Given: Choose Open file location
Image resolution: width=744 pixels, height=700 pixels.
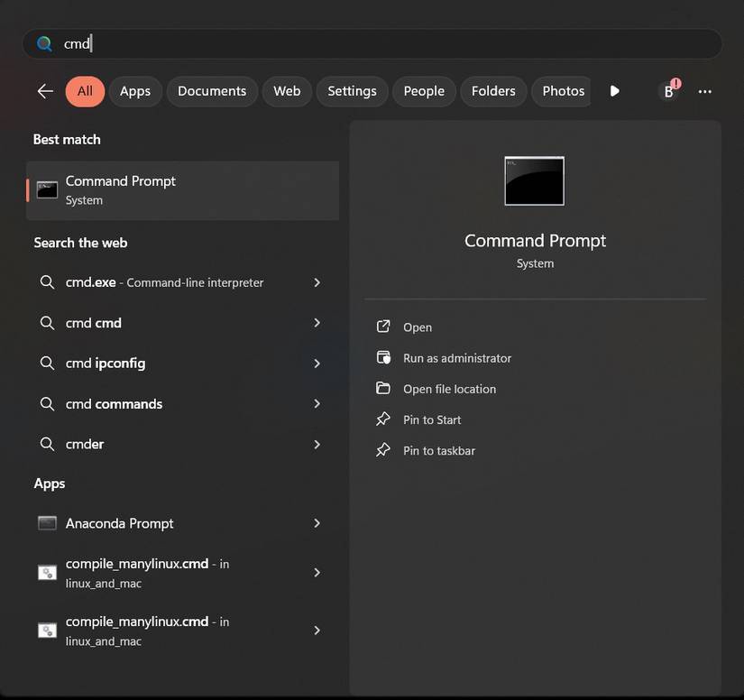Looking at the screenshot, I should 450,389.
